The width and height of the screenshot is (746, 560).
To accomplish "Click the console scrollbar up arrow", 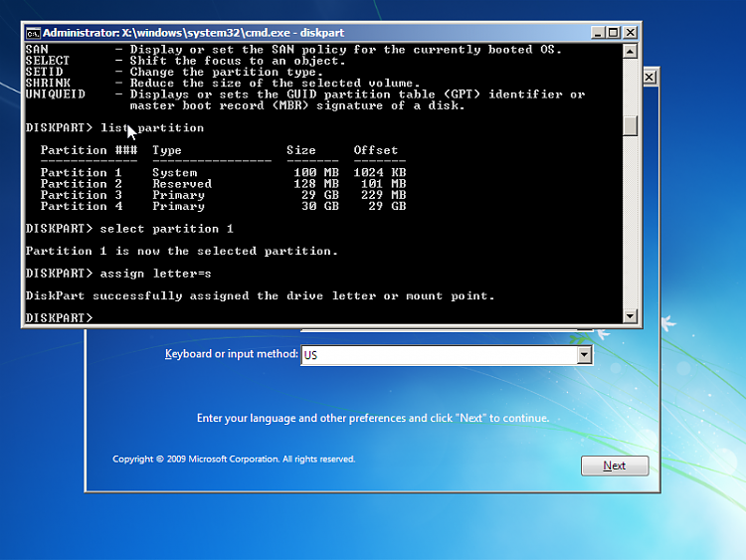I will click(630, 51).
